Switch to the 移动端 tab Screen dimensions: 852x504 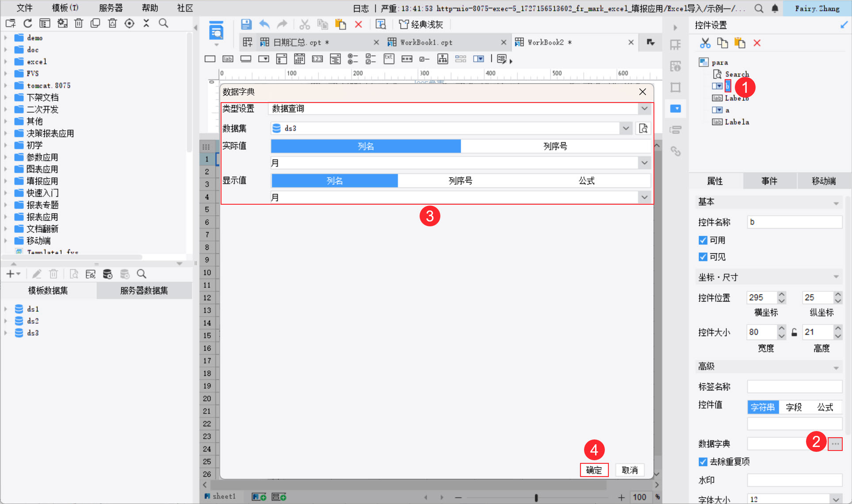pyautogui.click(x=824, y=181)
